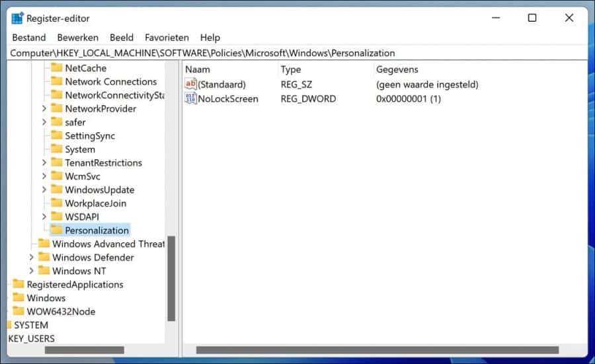Click the REG_SZ type cell

click(x=296, y=84)
